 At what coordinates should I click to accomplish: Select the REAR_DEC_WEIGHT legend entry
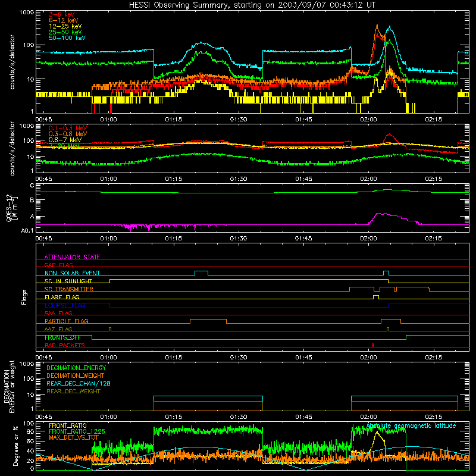tap(73, 392)
